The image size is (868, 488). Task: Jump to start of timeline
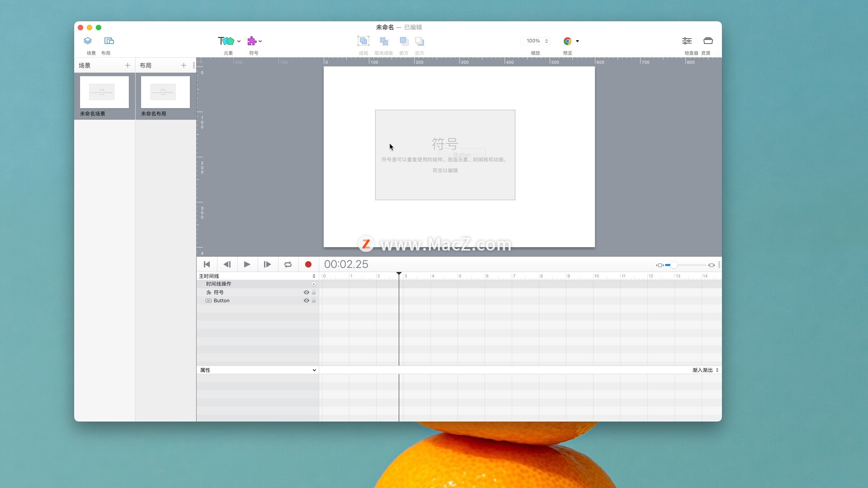(x=207, y=264)
